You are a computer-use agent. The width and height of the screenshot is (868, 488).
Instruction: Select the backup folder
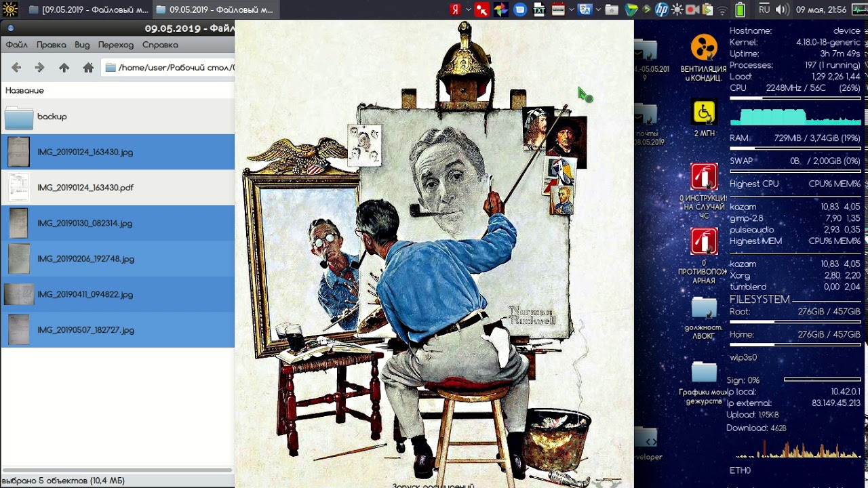tap(117, 117)
